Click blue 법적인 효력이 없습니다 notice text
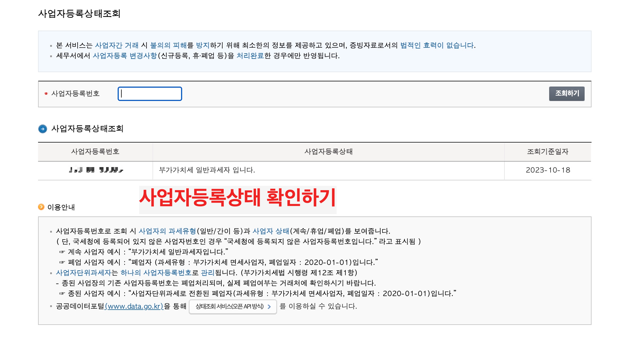The height and width of the screenshot is (348, 644). pyautogui.click(x=437, y=45)
